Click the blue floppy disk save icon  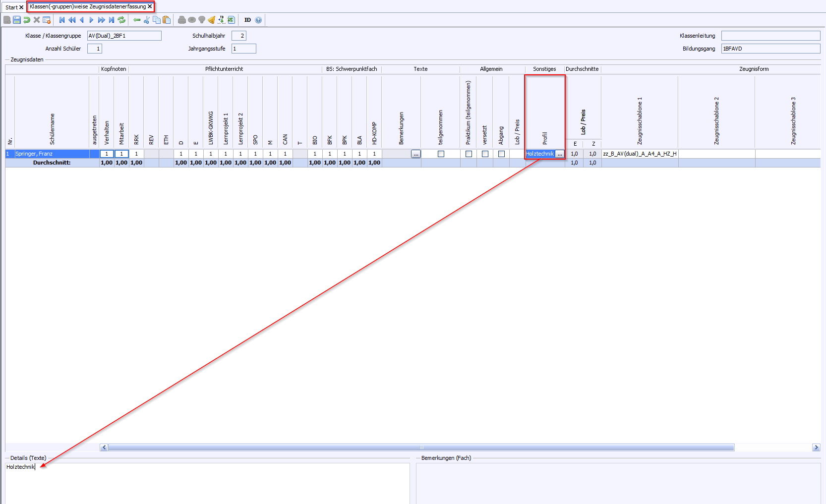(x=17, y=20)
